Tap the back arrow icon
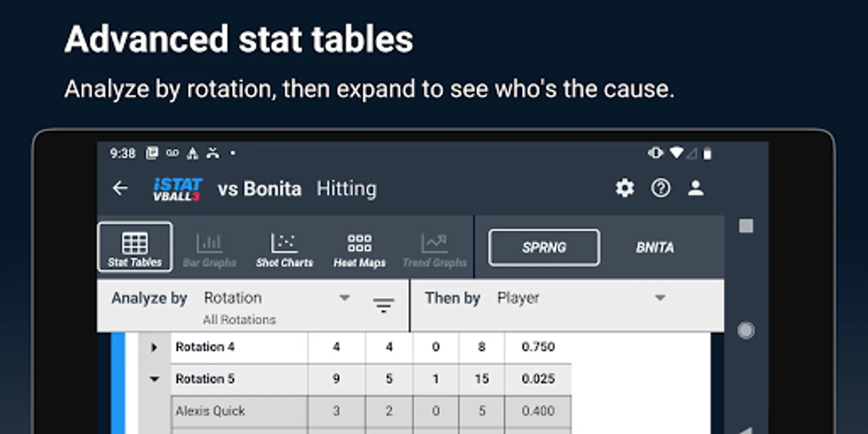The width and height of the screenshot is (868, 434). pyautogui.click(x=120, y=188)
